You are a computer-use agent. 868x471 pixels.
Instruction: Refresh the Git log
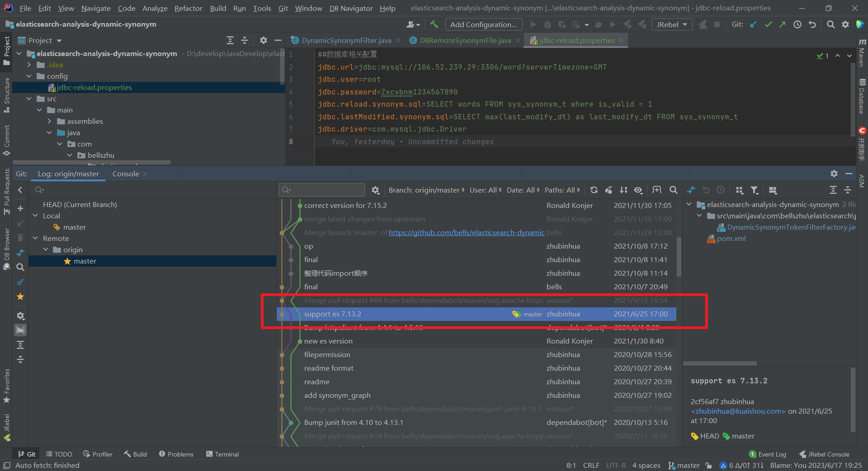coord(594,190)
